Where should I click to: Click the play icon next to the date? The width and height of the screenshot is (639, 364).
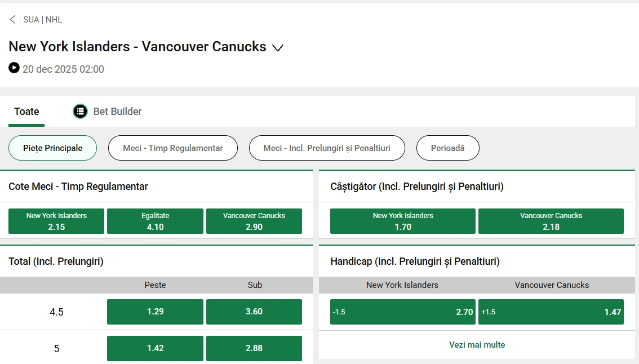pyautogui.click(x=13, y=69)
